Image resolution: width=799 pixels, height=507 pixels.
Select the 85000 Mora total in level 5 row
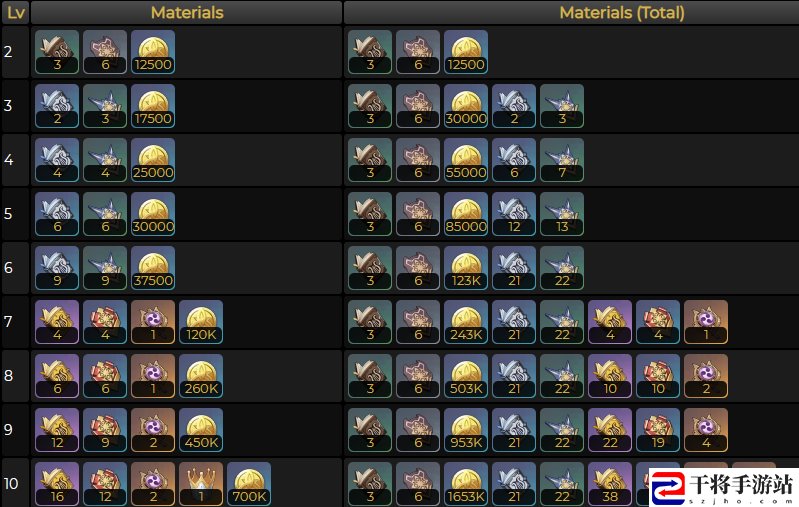pyautogui.click(x=466, y=214)
